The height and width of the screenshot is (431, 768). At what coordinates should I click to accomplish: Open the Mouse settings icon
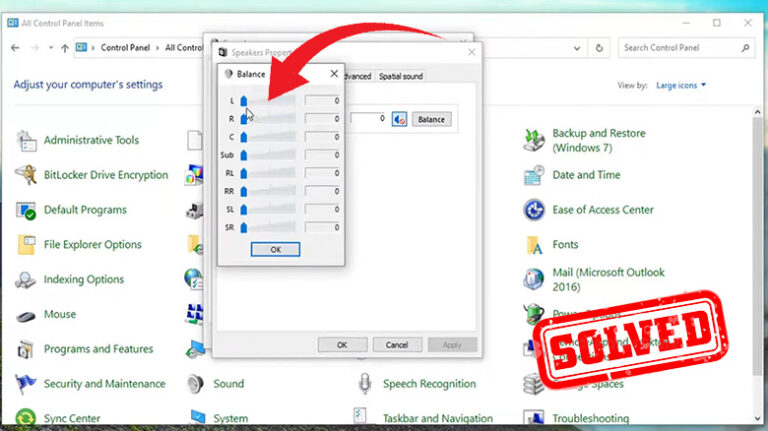pos(27,315)
